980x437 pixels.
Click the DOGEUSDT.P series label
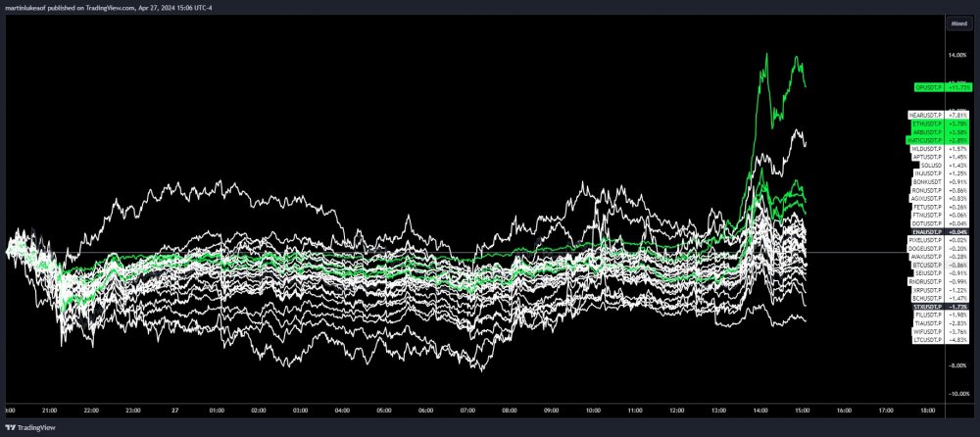(x=927, y=248)
